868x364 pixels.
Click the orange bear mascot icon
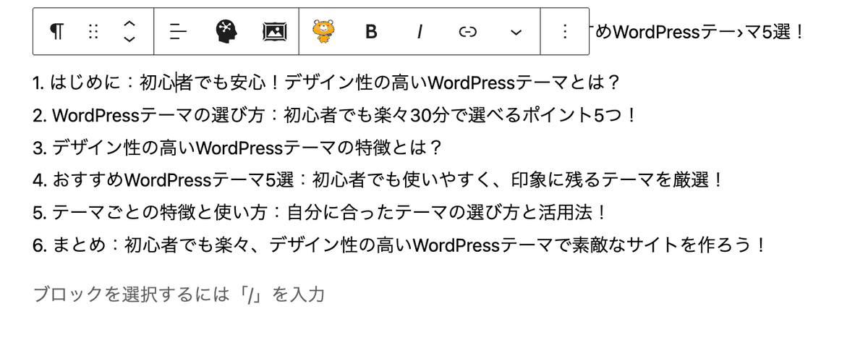[323, 31]
